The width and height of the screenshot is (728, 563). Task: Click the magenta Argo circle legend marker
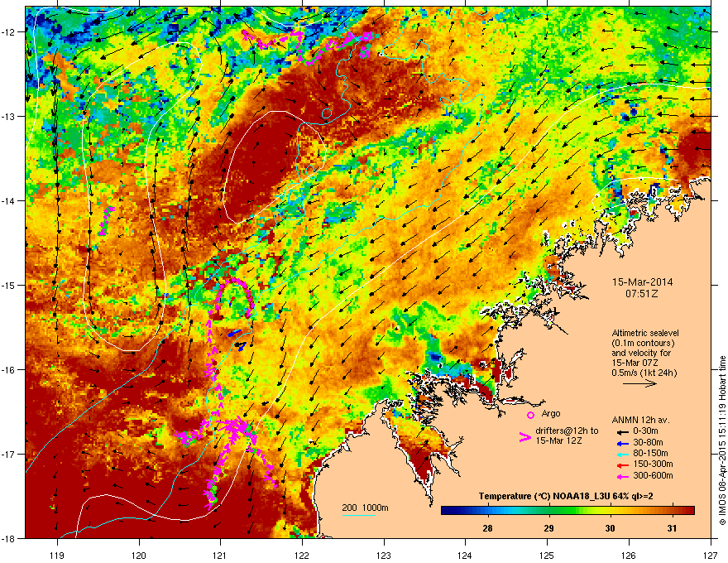(x=530, y=415)
